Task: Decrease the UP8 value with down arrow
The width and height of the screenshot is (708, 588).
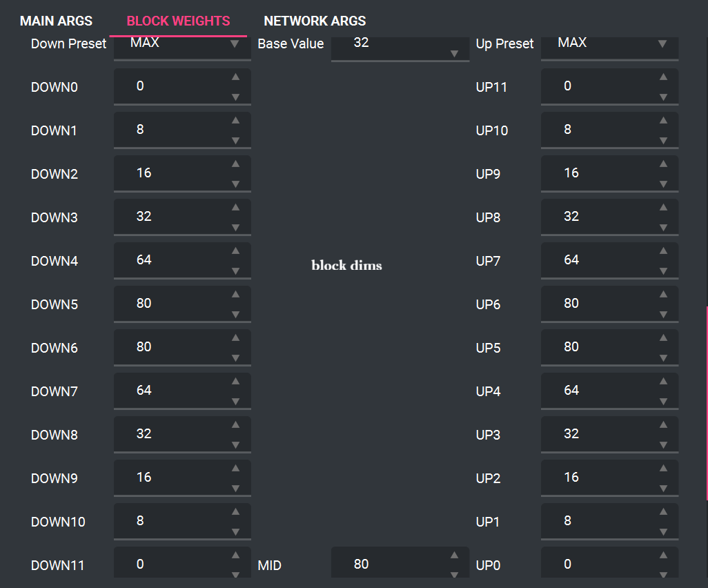Action: 663,228
